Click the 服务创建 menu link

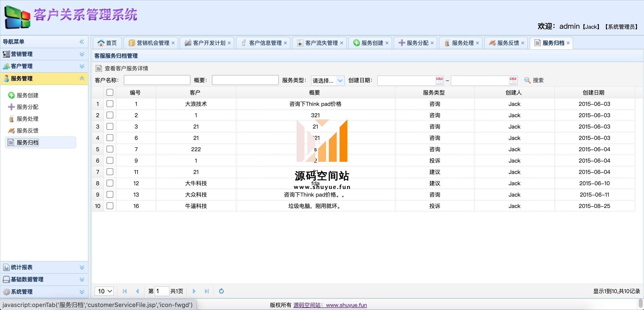pyautogui.click(x=27, y=95)
